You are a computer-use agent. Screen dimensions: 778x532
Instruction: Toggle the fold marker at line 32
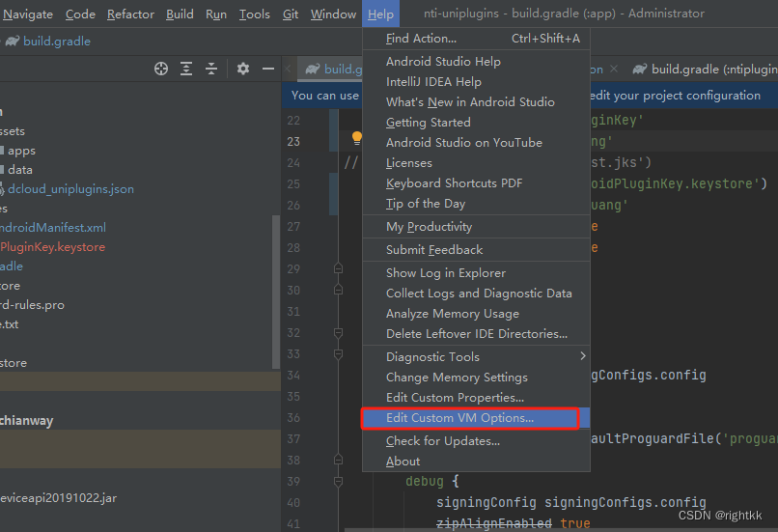pyautogui.click(x=339, y=332)
